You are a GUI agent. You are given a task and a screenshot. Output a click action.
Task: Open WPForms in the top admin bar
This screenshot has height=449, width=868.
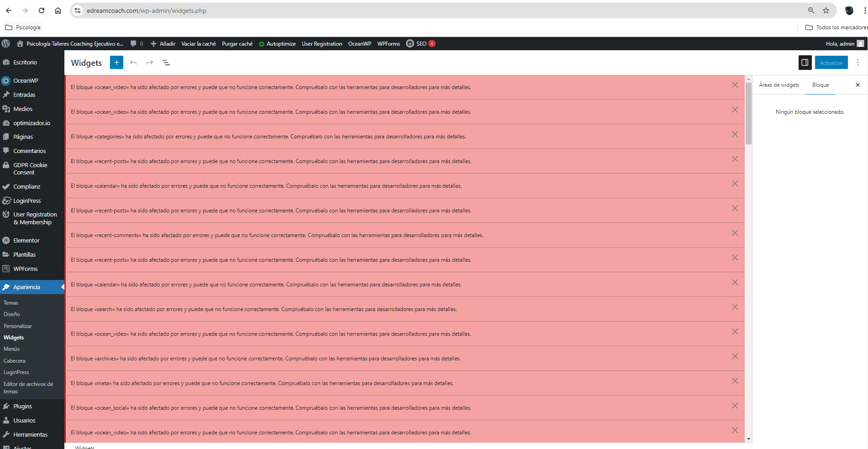tap(389, 44)
